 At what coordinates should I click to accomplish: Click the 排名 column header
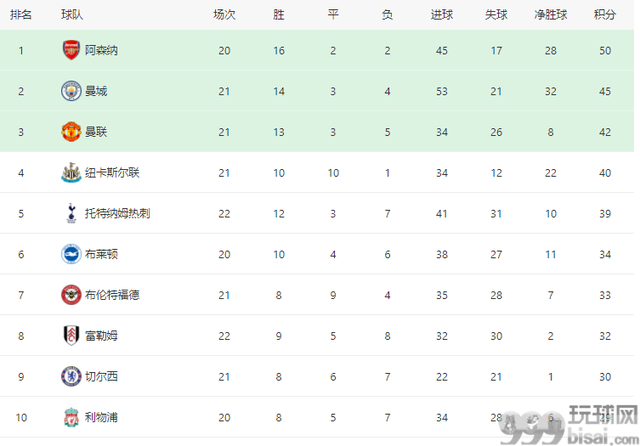(21, 15)
